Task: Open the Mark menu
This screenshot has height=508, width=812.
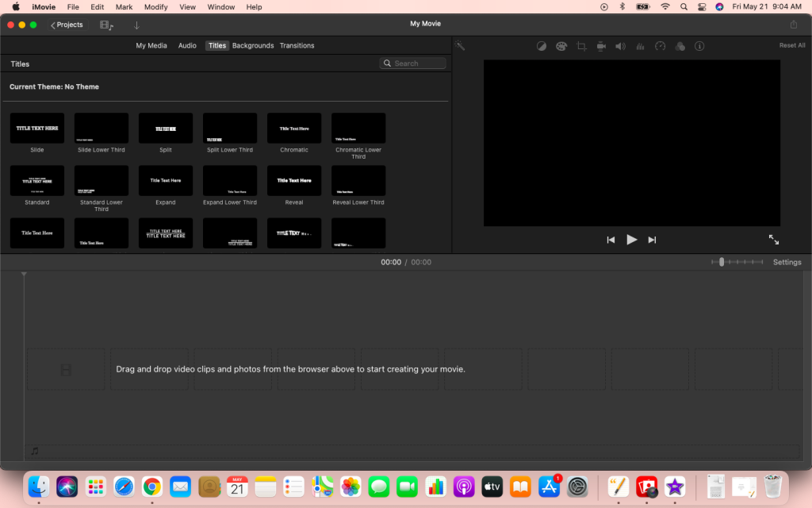Action: click(x=124, y=6)
